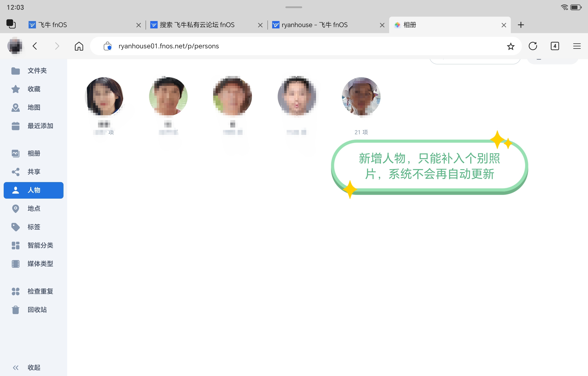The image size is (588, 376).
Task: Open the 回收站 trash icon
Action: pyautogui.click(x=16, y=310)
